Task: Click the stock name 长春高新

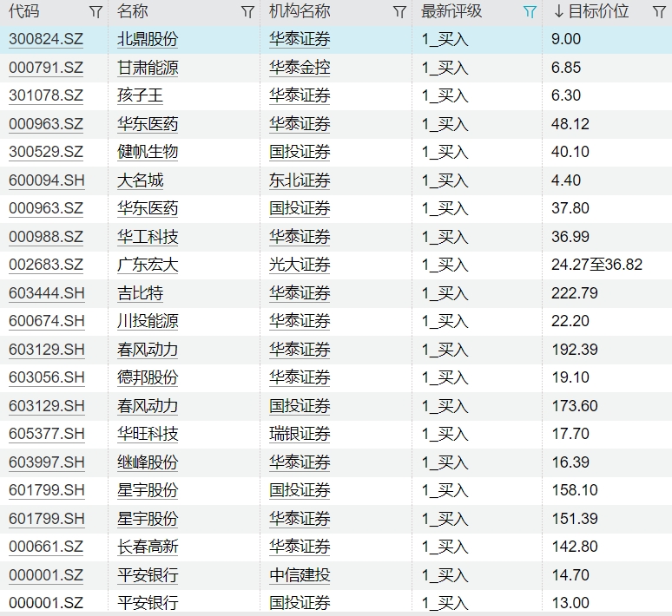Action: coord(148,547)
